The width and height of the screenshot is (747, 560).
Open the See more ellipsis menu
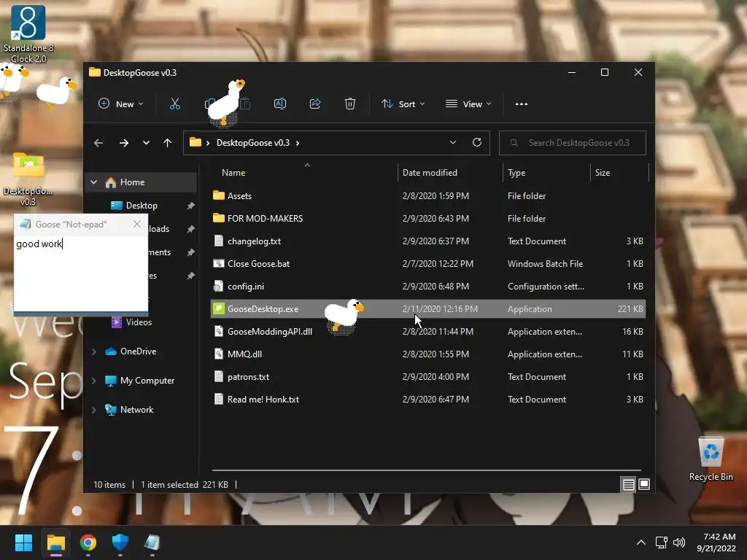coord(521,104)
